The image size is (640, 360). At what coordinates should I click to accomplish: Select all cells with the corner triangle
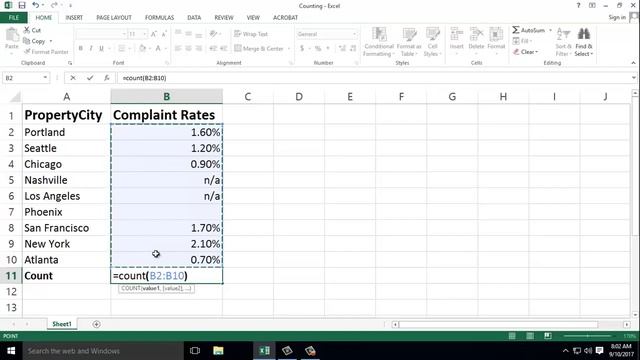tap(15, 97)
